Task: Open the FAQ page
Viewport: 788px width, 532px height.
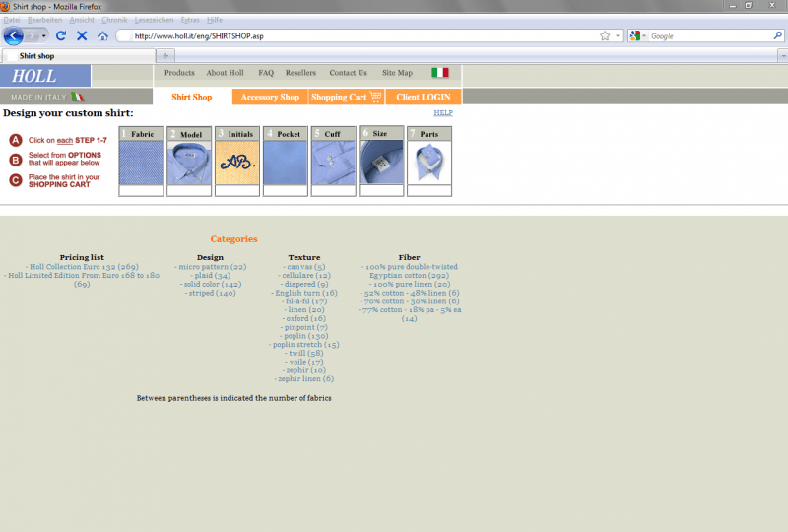Action: click(266, 72)
